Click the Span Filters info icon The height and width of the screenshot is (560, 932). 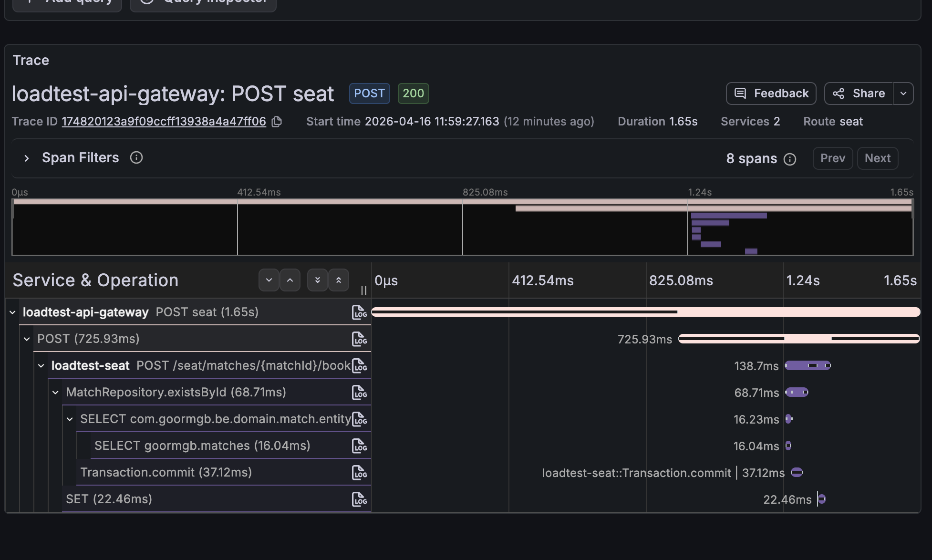pos(136,157)
